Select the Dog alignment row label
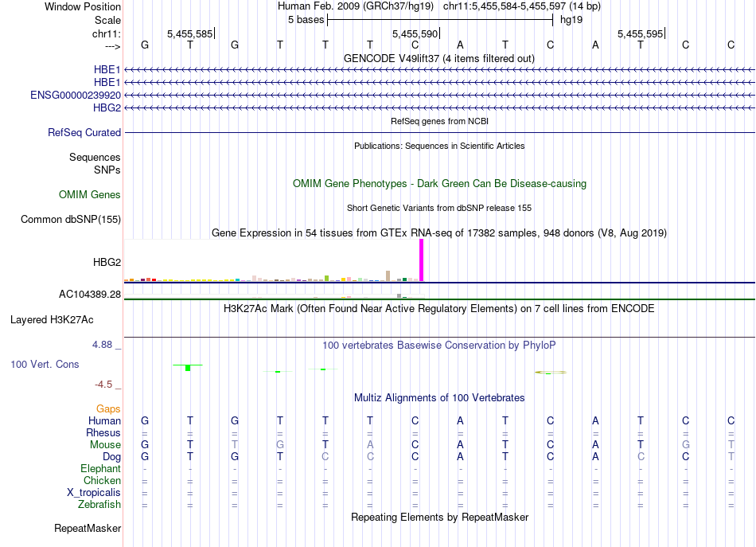The height and width of the screenshot is (547, 756). point(112,457)
